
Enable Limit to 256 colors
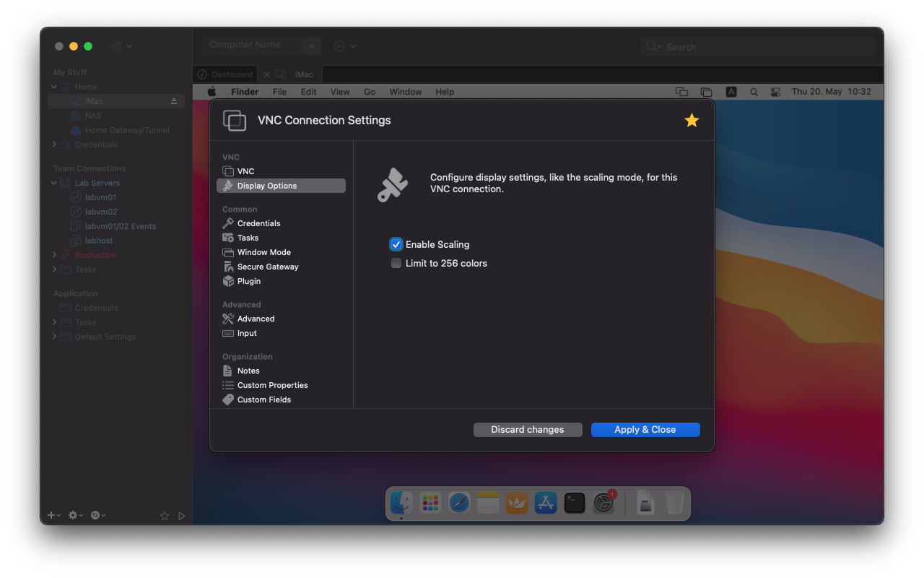click(396, 263)
